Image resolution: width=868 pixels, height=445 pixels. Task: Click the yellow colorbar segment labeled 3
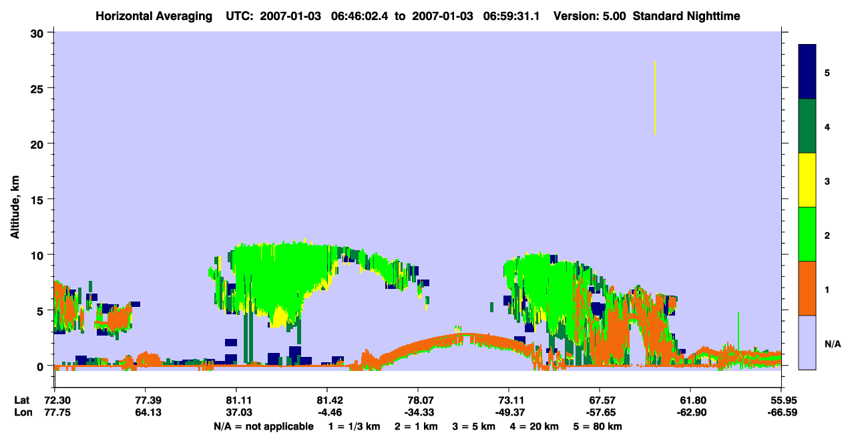[807, 180]
